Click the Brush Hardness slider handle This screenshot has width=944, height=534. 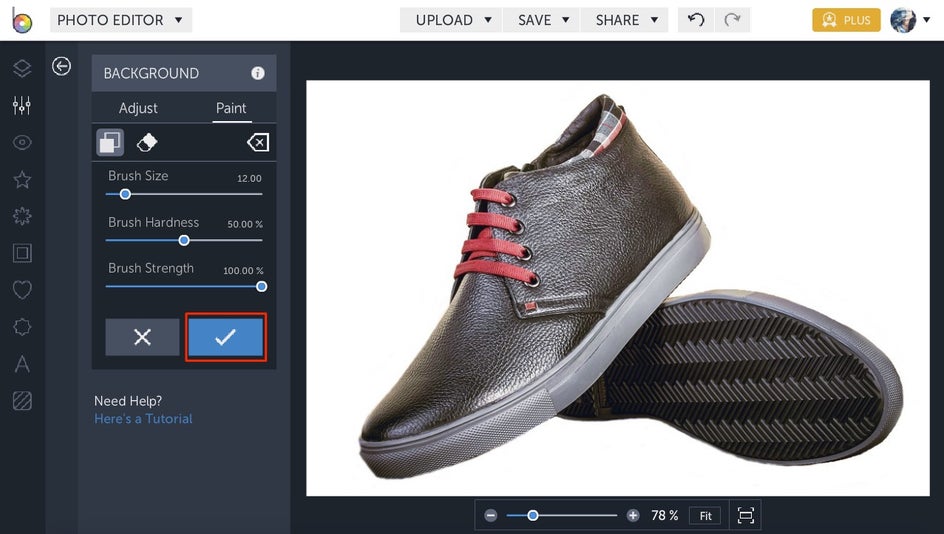click(184, 240)
